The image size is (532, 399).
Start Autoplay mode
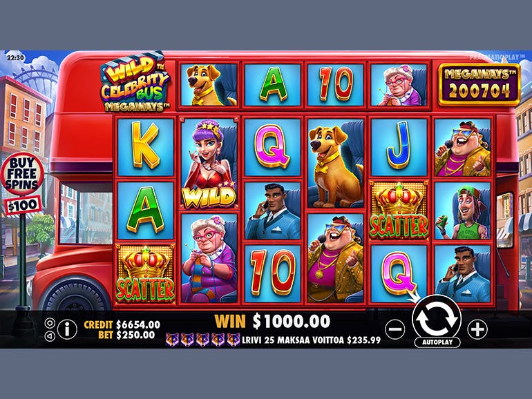(x=437, y=342)
